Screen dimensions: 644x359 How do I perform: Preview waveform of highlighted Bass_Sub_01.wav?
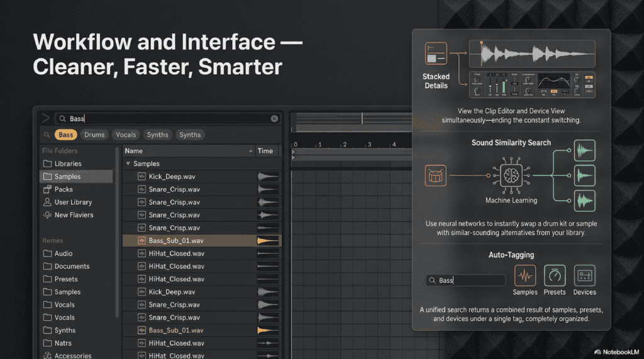coord(268,241)
